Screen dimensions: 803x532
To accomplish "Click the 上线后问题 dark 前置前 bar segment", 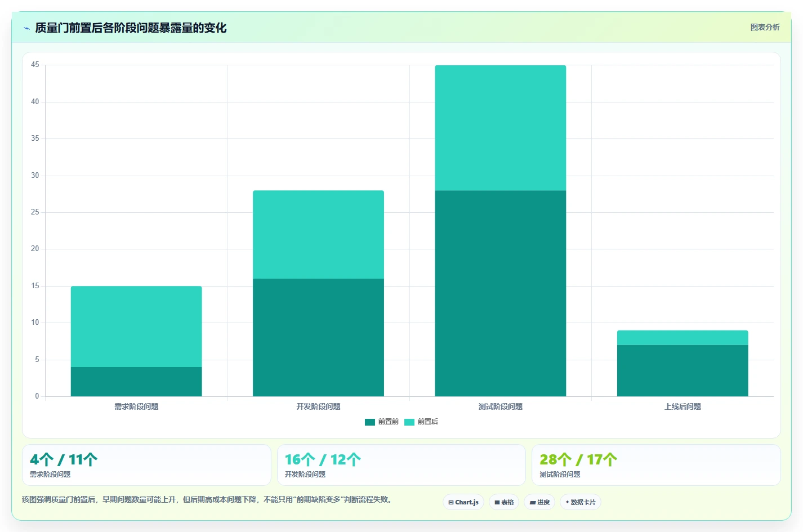I will coord(682,370).
